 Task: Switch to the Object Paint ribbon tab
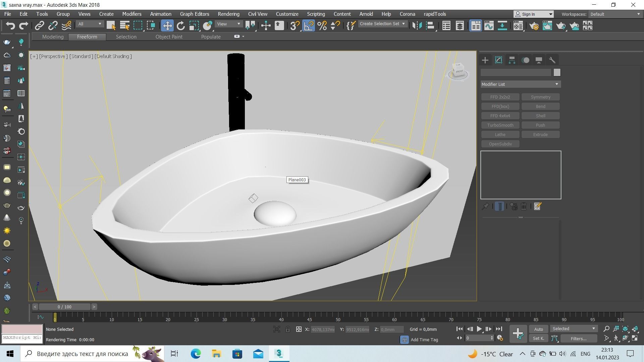tap(169, 37)
